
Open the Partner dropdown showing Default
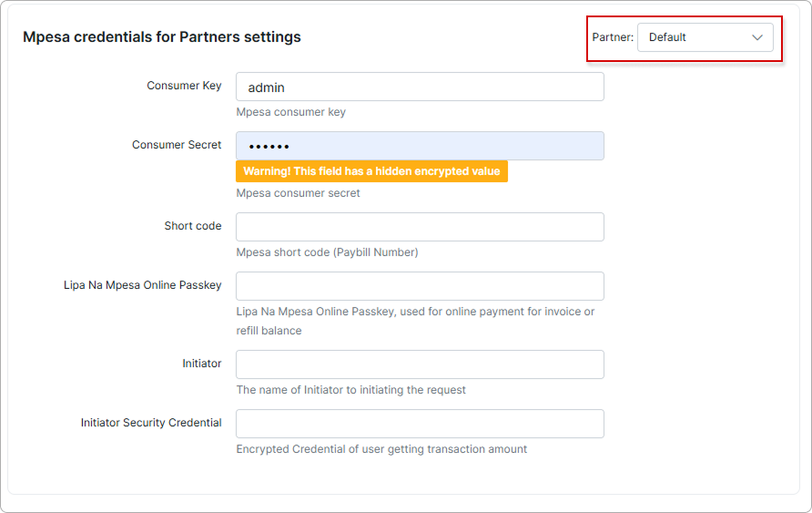tap(705, 37)
